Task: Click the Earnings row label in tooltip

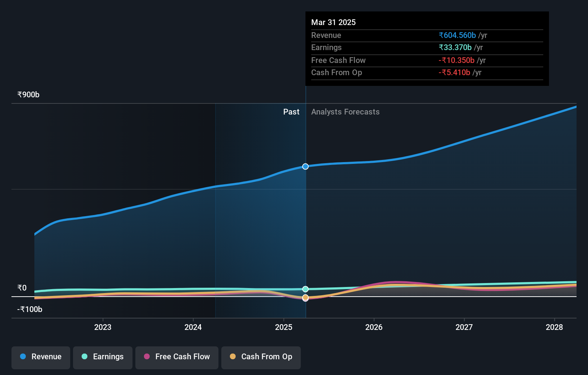Action: (x=326, y=47)
